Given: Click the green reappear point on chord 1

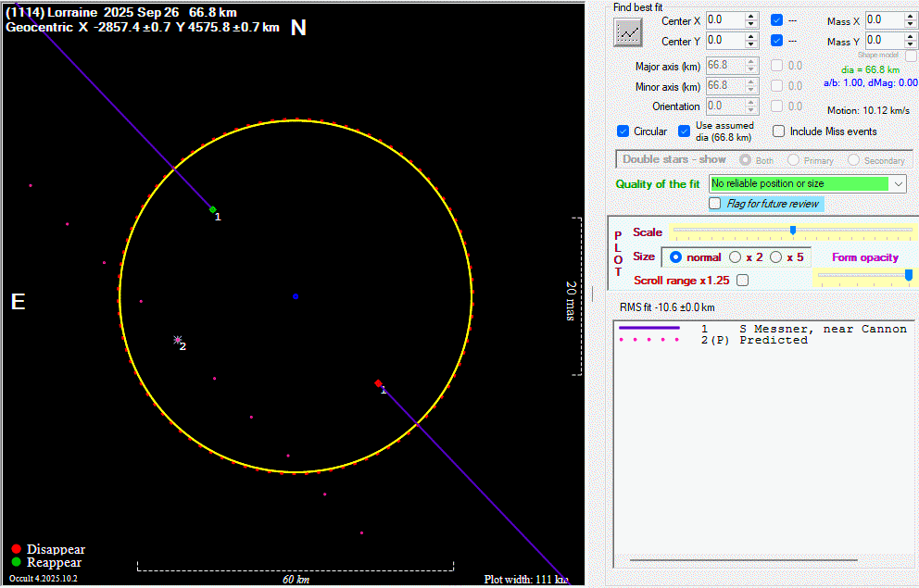Looking at the screenshot, I should tap(212, 209).
